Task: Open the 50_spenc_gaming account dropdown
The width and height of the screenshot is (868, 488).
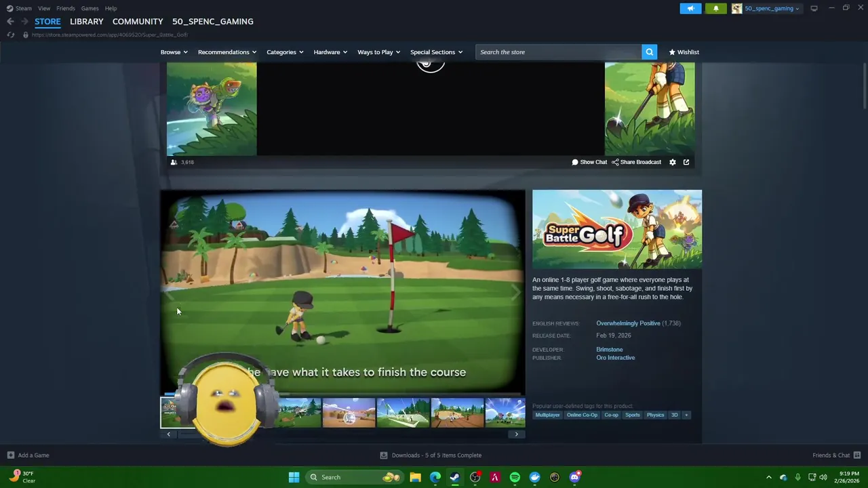Action: (772, 8)
